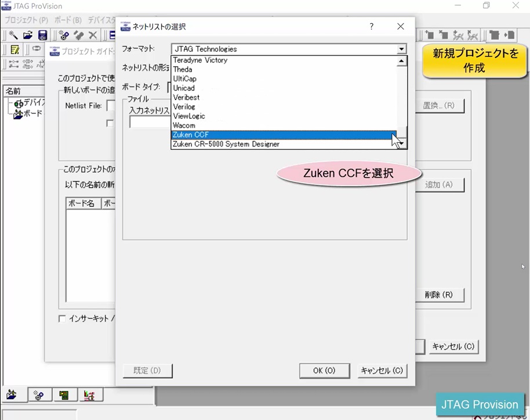Close the netlist selection dialog with X

pyautogui.click(x=401, y=26)
